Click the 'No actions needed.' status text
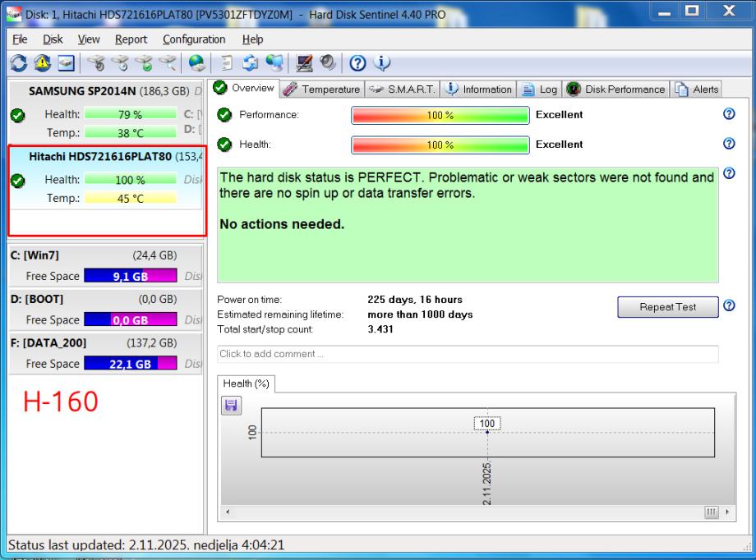The width and height of the screenshot is (756, 560). [282, 224]
